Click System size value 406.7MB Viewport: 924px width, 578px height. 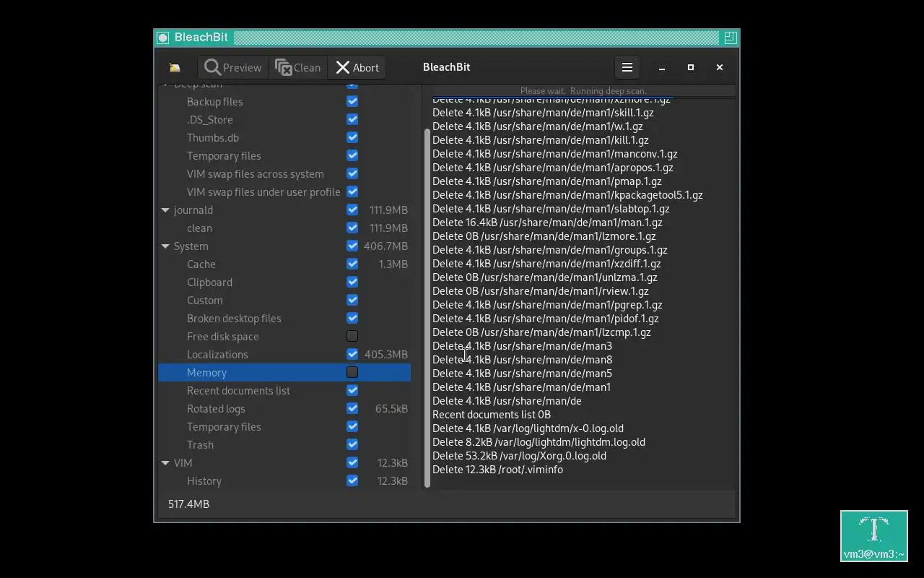(386, 246)
